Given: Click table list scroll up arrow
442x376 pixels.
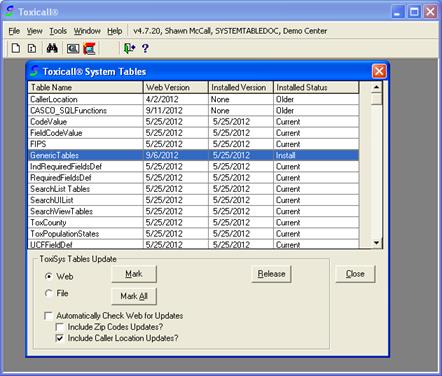Looking at the screenshot, I should tap(377, 88).
